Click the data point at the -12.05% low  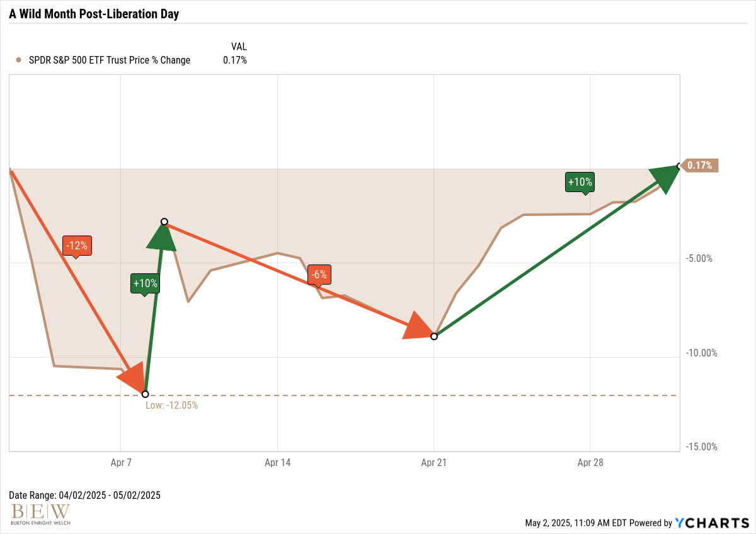[x=145, y=394]
